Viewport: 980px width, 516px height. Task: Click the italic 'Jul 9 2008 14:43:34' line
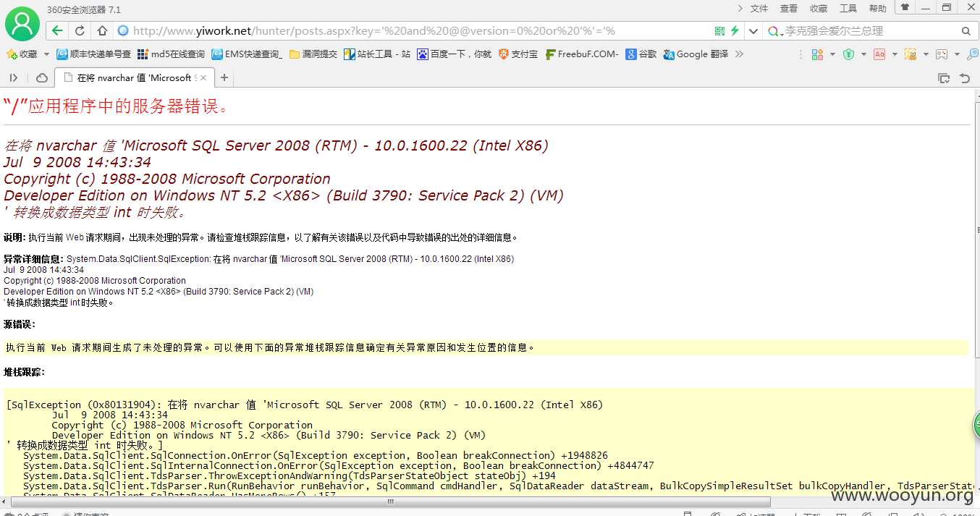point(77,162)
